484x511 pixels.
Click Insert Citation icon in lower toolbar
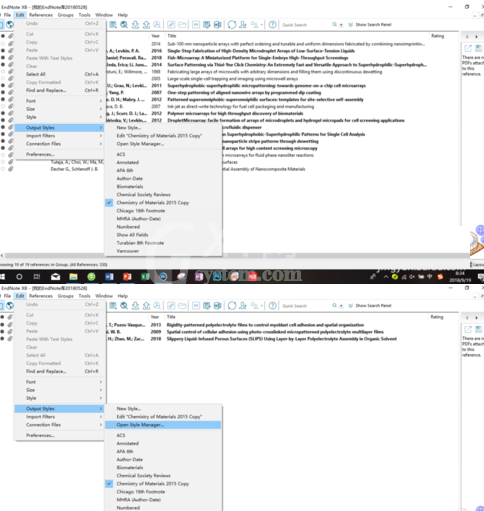tap(196, 306)
